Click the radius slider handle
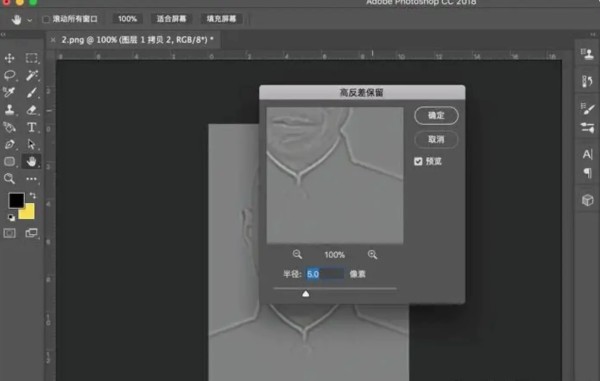This screenshot has height=381, width=600. [305, 294]
